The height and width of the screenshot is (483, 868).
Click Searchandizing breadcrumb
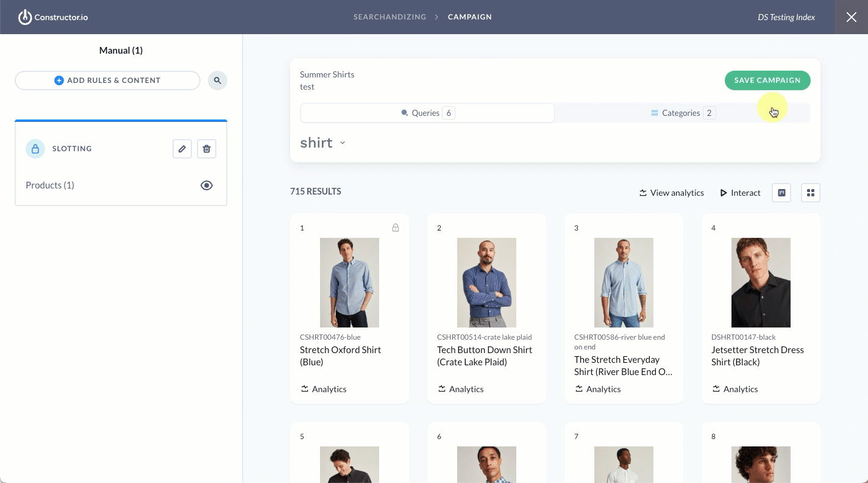390,17
